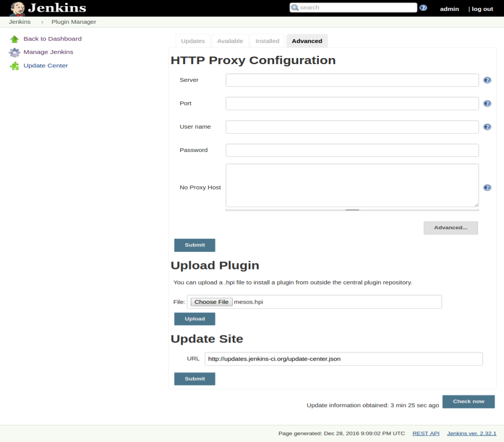Open the REST API link
Viewport: 504px width, 442px height.
point(426,434)
